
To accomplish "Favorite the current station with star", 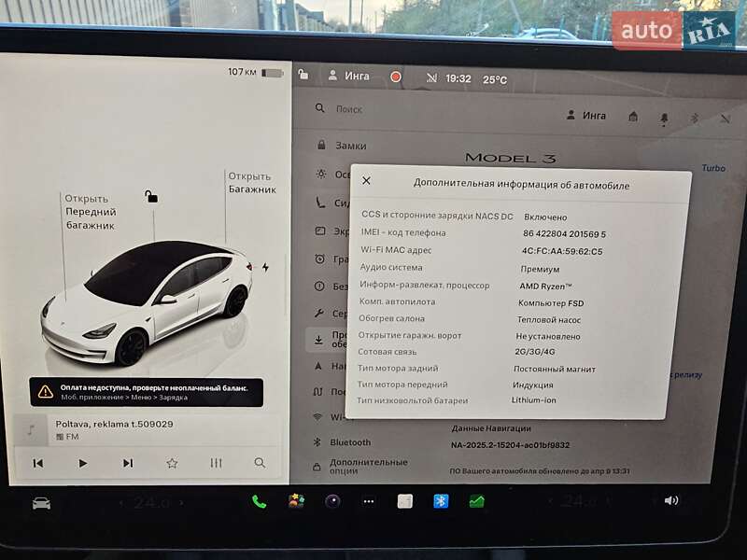I will (x=172, y=463).
